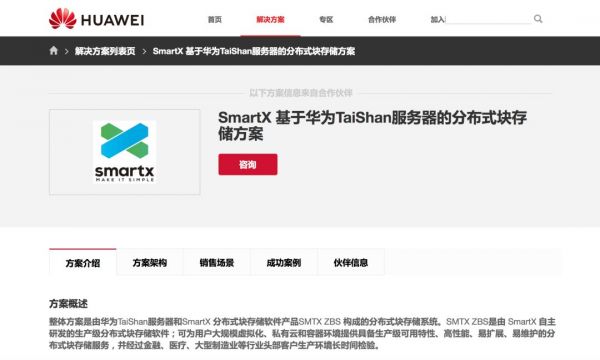
Task: Click the home icon in breadcrumb
Action: point(54,50)
